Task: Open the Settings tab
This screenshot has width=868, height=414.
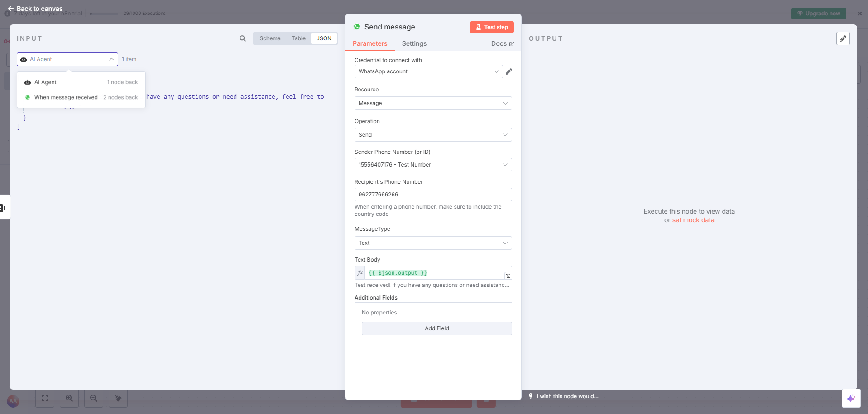Action: point(414,44)
